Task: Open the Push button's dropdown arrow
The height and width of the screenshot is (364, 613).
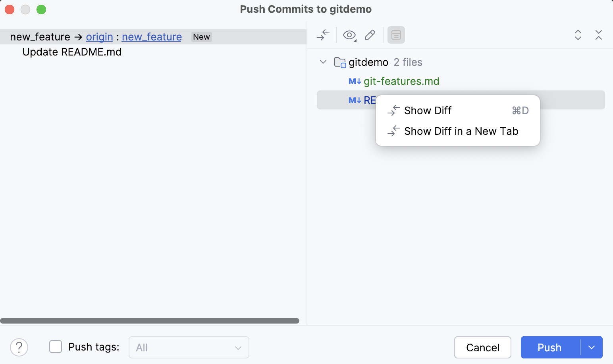Action: point(592,347)
